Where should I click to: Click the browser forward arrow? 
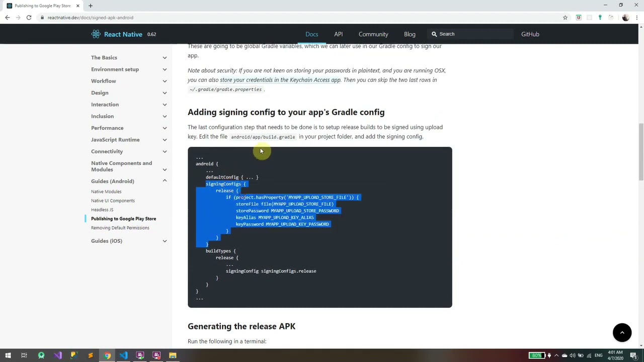18,18
